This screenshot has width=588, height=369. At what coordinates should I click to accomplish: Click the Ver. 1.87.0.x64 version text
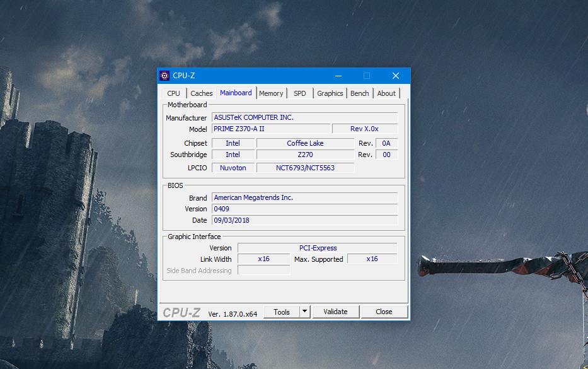(x=233, y=314)
